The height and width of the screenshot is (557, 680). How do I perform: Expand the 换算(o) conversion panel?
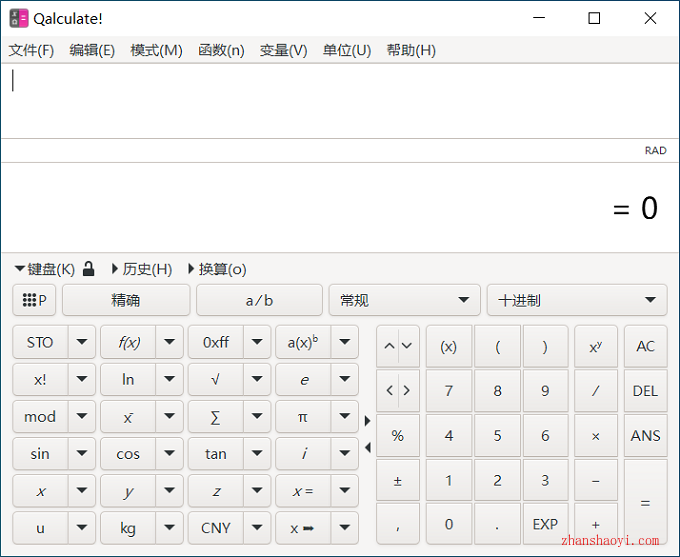point(217,269)
